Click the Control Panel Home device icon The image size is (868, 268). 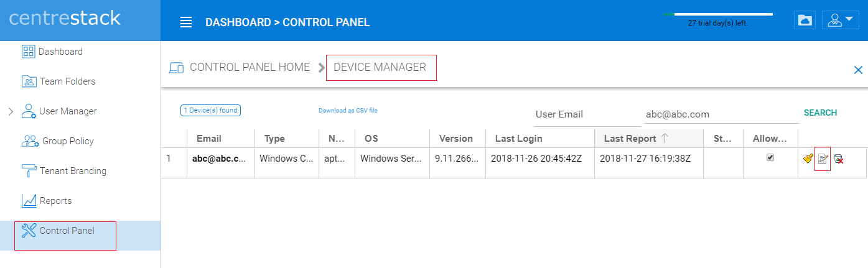coord(176,67)
